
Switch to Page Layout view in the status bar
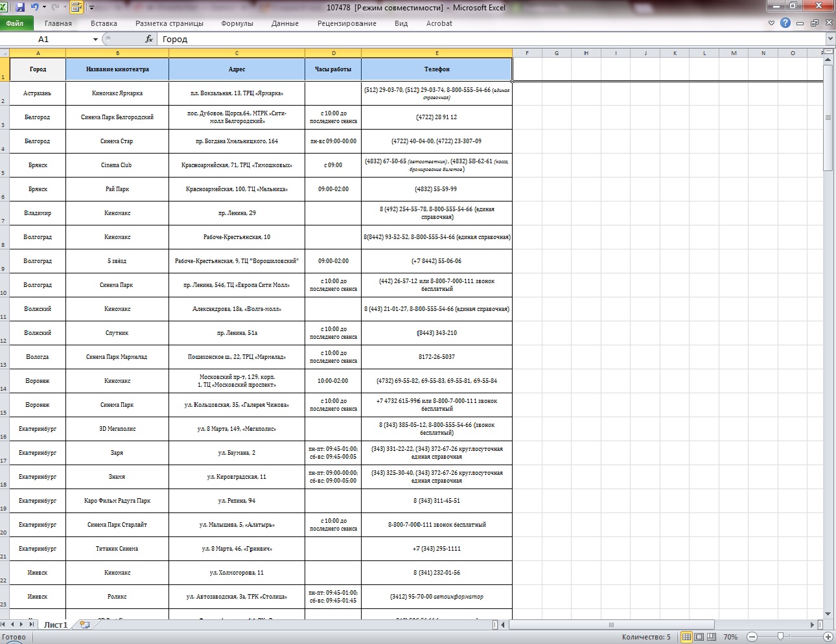699,637
